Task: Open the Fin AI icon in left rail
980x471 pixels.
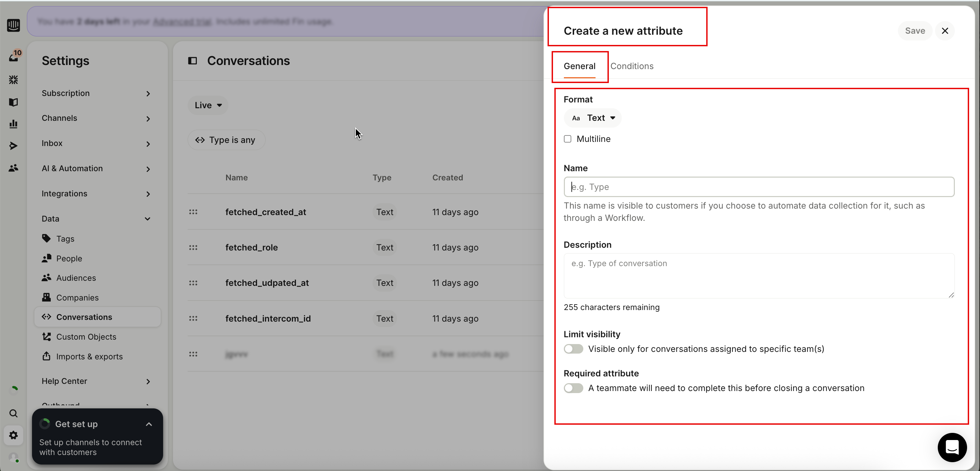Action: [x=13, y=80]
